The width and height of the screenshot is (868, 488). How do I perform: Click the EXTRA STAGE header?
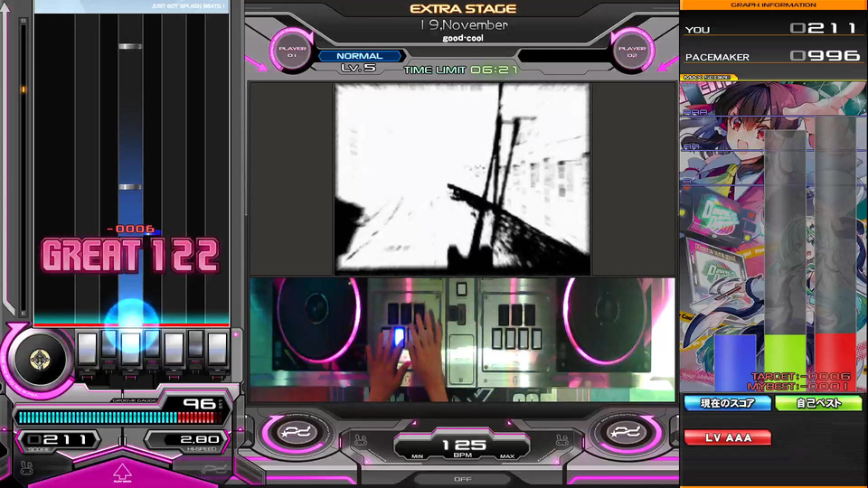pyautogui.click(x=463, y=9)
